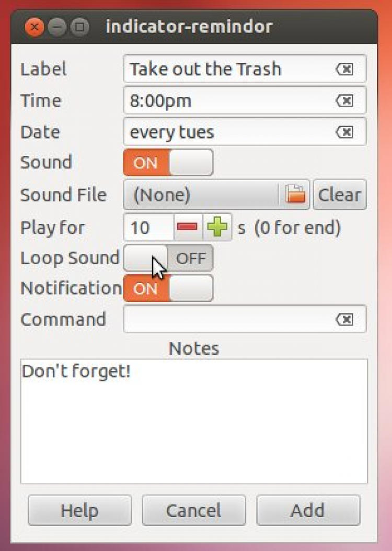Open sound file browser folder icon

pos(296,195)
